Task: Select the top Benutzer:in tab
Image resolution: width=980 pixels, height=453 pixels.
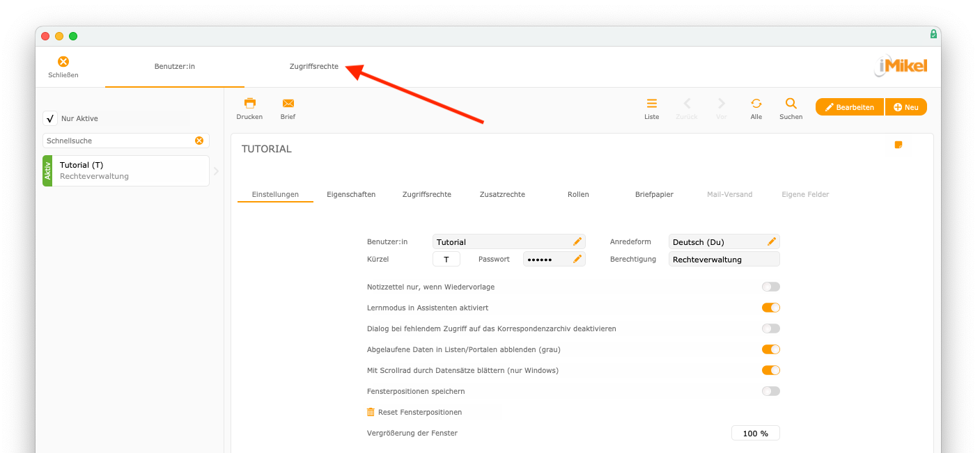Action: [x=175, y=67]
